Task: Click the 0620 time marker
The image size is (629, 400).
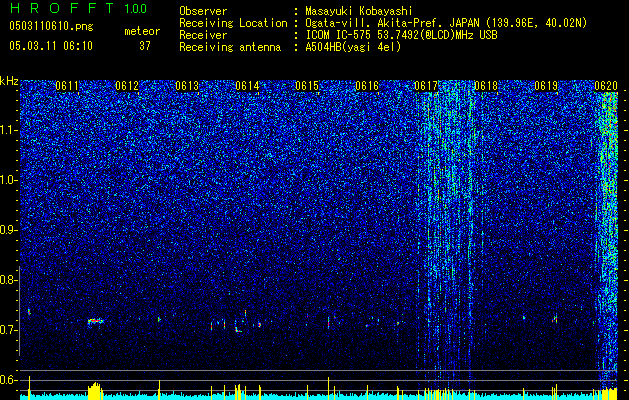Action: coord(606,86)
